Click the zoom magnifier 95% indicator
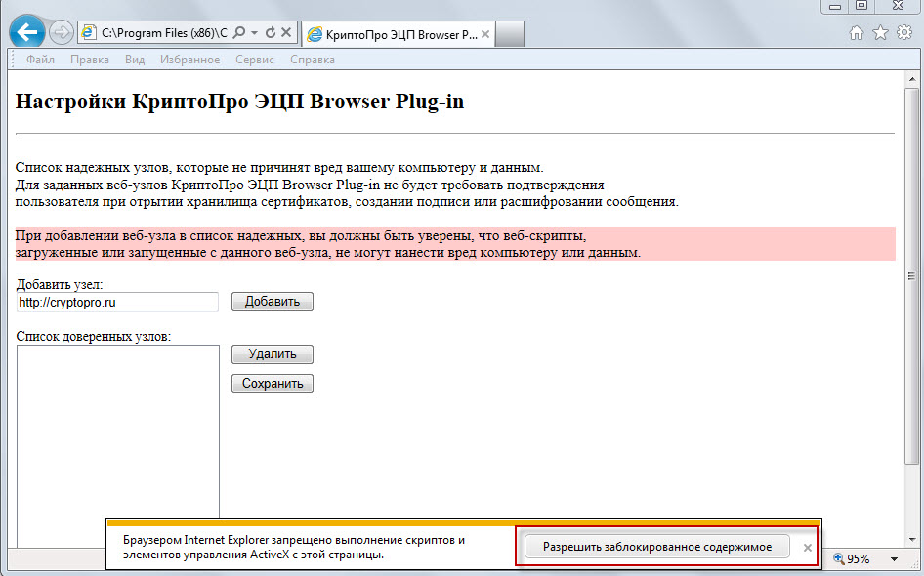Viewport: 924px width, 576px height. pyautogui.click(x=851, y=559)
